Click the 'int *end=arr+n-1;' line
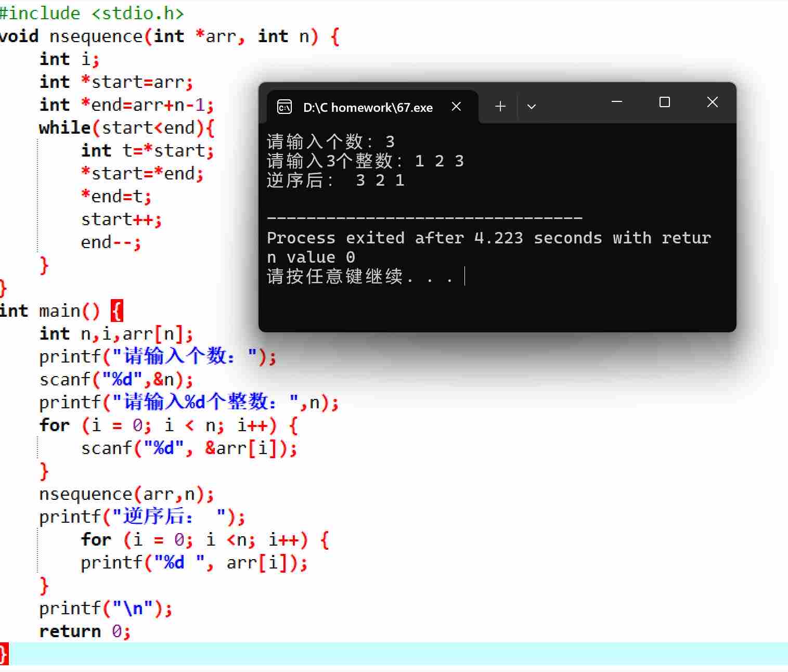Image resolution: width=788 pixels, height=672 pixels. [x=126, y=105]
